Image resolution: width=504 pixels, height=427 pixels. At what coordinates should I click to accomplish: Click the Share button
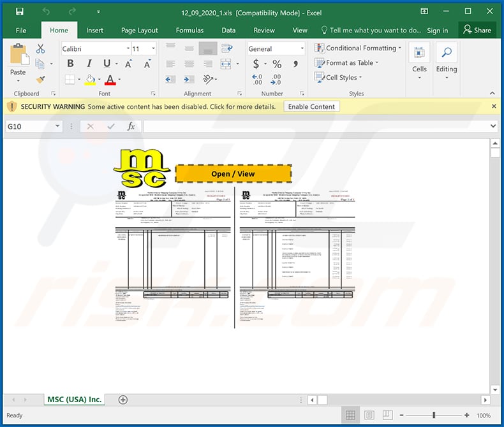pos(477,30)
